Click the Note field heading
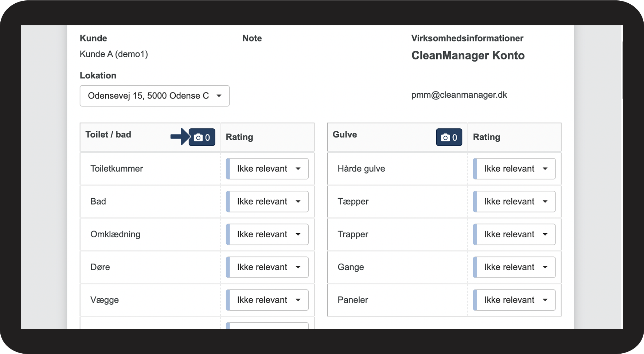Image resolution: width=644 pixels, height=354 pixels. (x=252, y=38)
